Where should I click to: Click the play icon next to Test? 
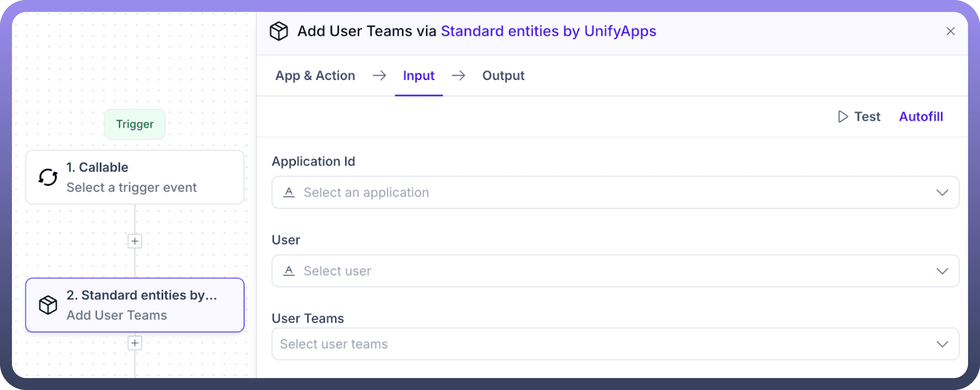coord(843,117)
